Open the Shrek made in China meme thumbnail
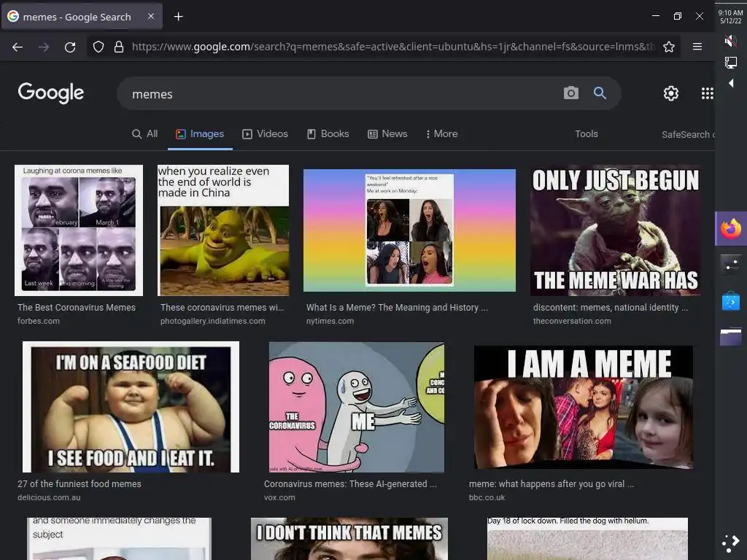 (223, 230)
